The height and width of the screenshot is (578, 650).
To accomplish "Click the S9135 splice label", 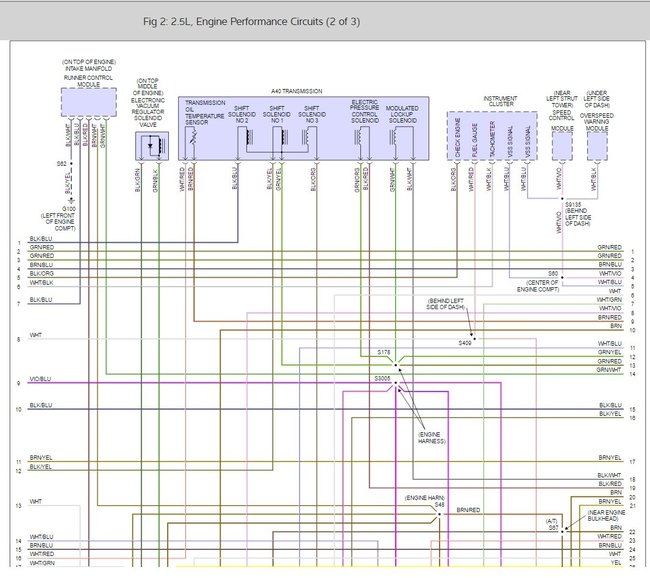I will point(573,205).
